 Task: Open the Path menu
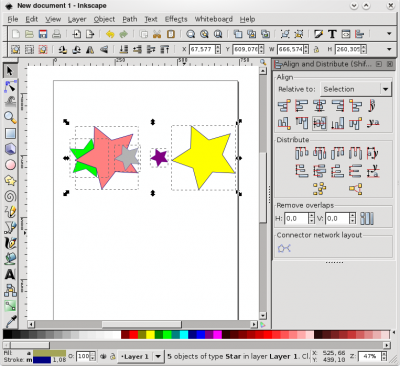tap(130, 19)
